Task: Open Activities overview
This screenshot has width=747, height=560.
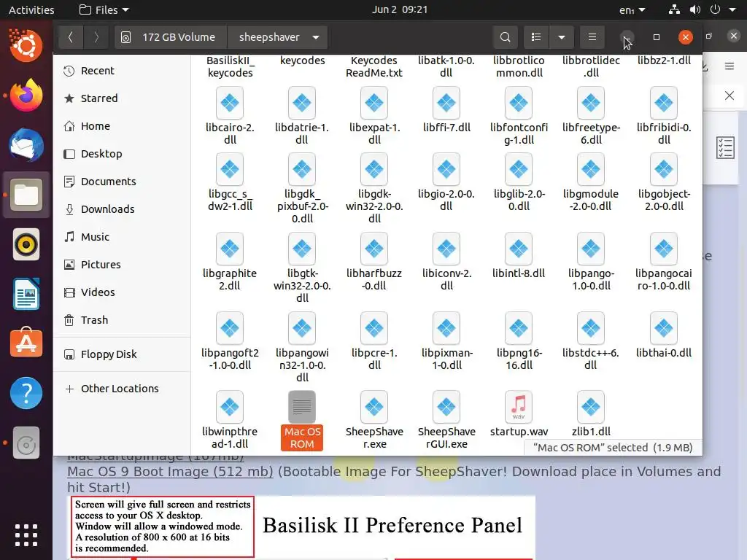Action: pyautogui.click(x=31, y=9)
